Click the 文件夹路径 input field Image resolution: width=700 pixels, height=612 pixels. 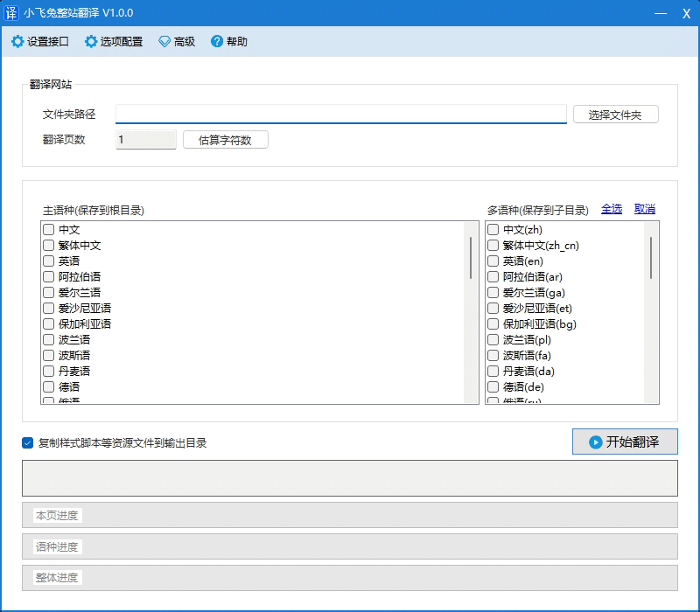coord(341,115)
